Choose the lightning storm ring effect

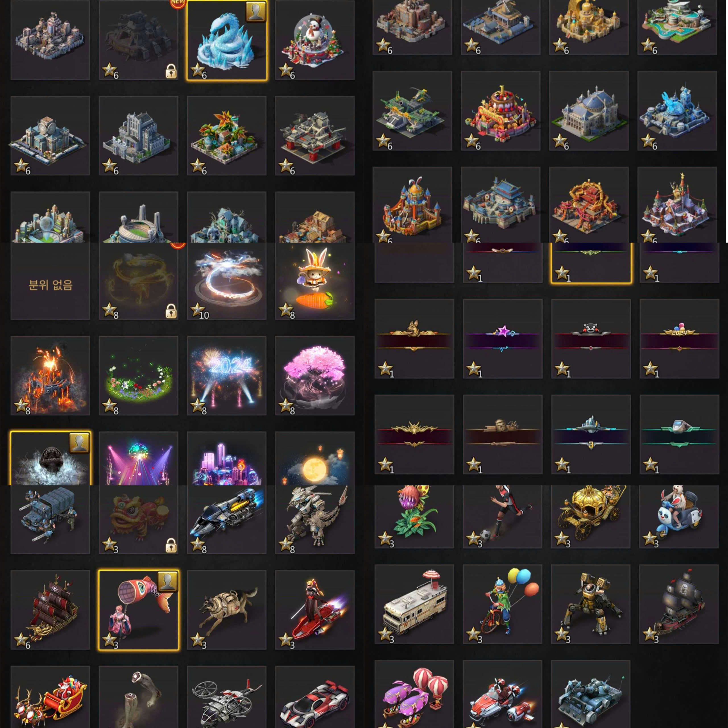227,282
